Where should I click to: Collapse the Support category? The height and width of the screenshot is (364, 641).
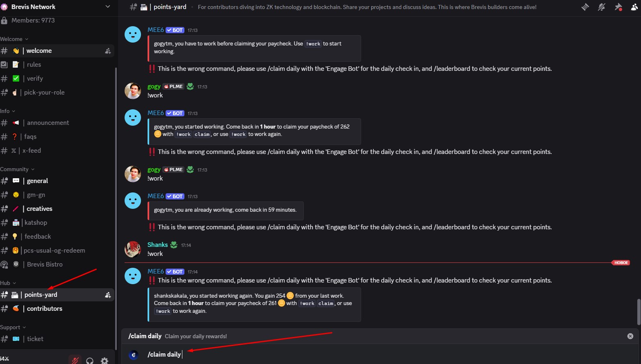(13, 327)
